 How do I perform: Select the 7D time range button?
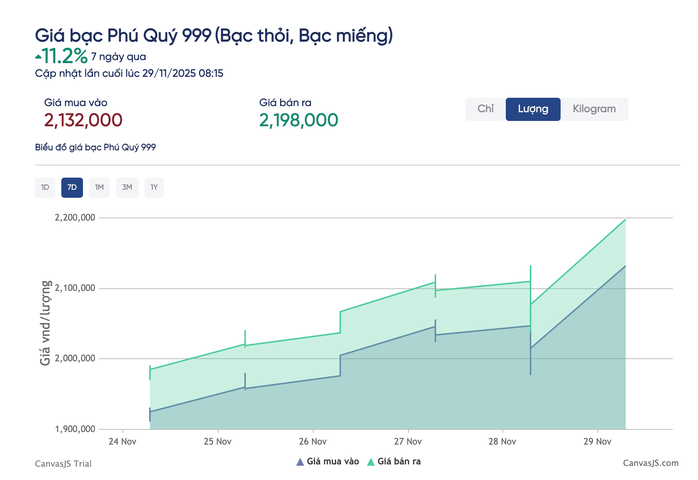click(x=72, y=187)
